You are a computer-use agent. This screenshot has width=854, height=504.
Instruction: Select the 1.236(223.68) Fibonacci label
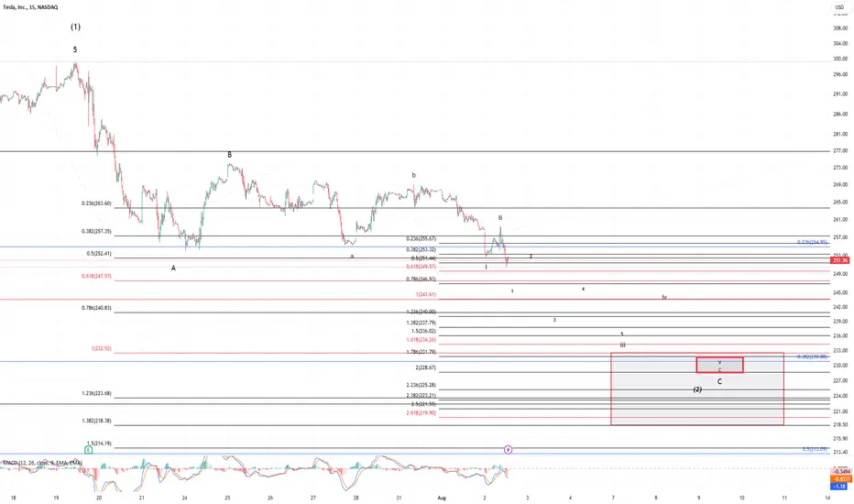[96, 393]
